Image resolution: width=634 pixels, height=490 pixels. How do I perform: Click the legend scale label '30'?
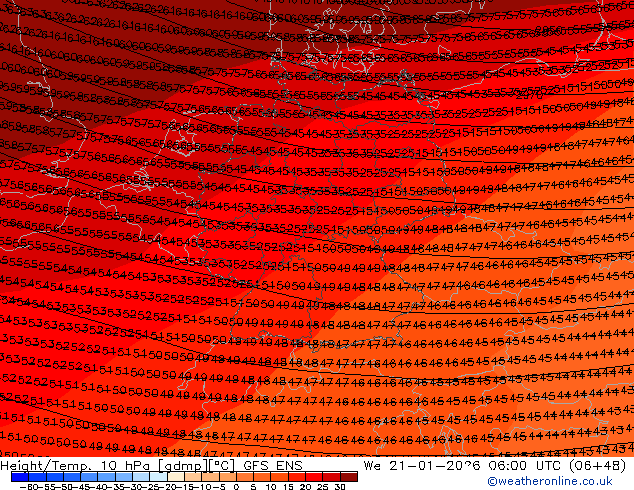pos(340,487)
